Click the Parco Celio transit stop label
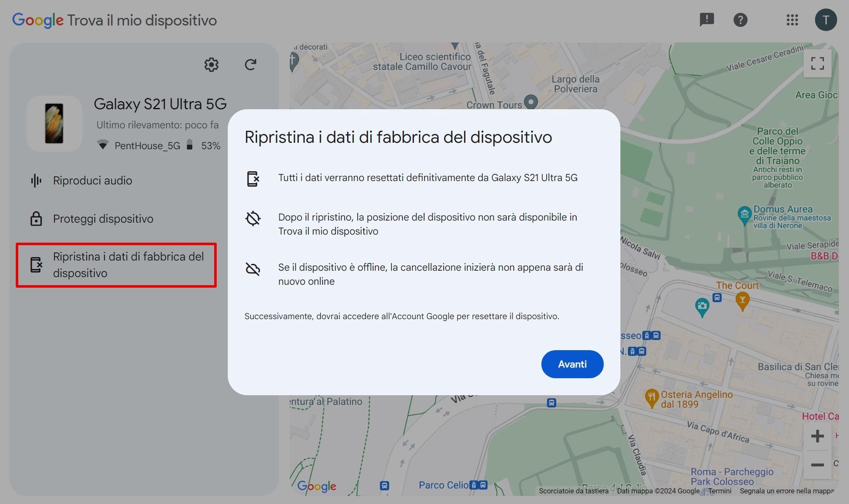849x504 pixels. [x=444, y=485]
